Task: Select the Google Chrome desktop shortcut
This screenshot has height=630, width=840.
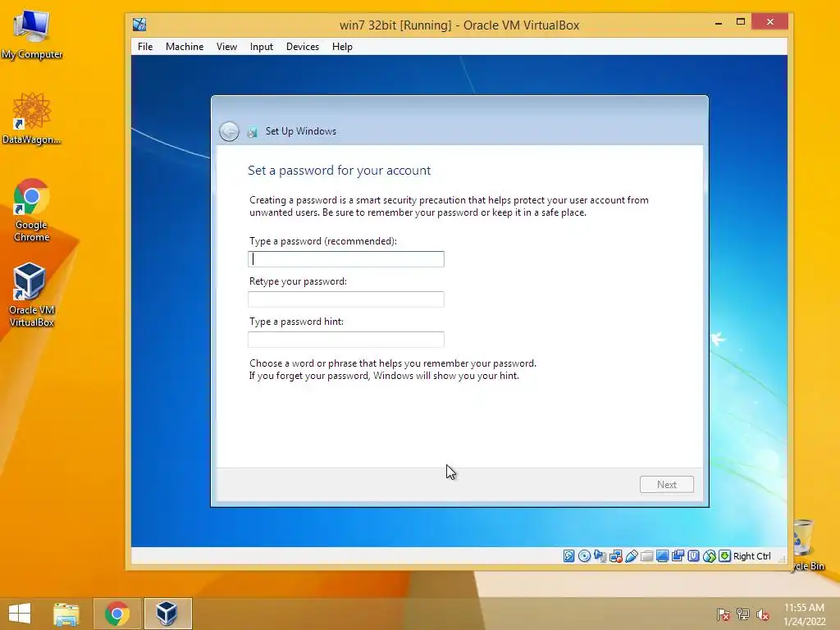Action: pyautogui.click(x=32, y=210)
